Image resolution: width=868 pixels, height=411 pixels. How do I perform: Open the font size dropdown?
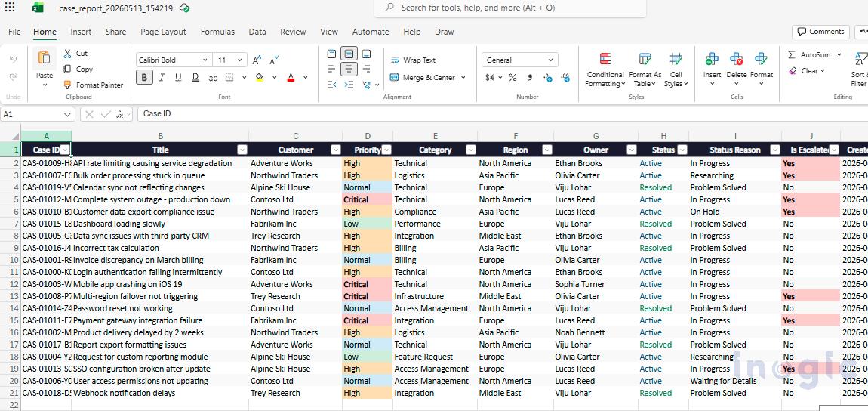tap(240, 60)
